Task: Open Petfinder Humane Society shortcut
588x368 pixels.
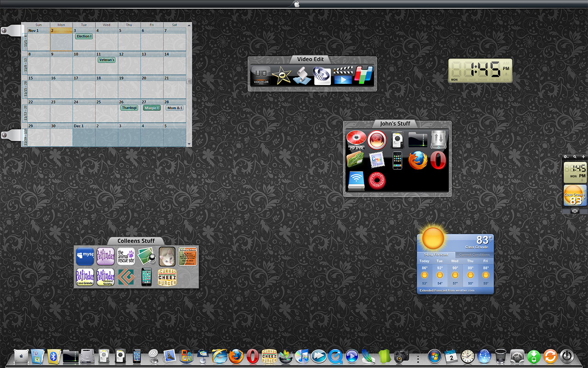Action: pos(106,277)
